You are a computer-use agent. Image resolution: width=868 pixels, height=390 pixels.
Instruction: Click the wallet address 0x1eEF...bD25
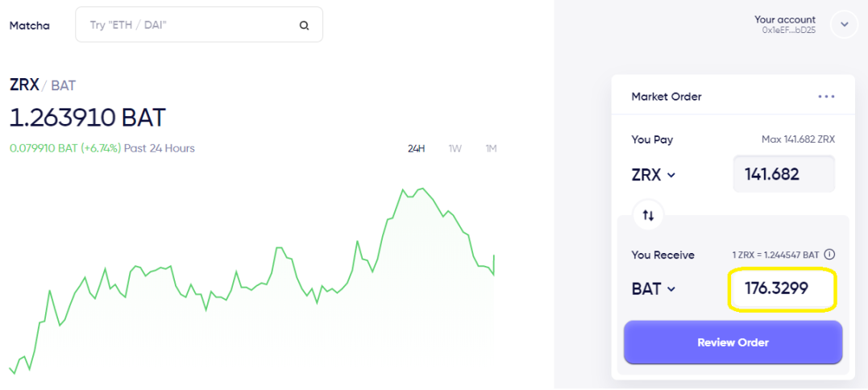tap(788, 30)
